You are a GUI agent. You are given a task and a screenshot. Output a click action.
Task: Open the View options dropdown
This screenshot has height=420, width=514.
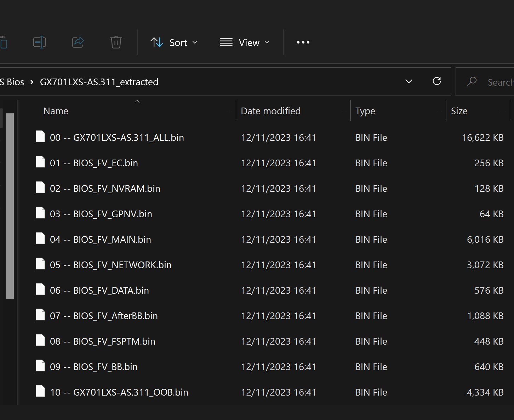pos(245,42)
